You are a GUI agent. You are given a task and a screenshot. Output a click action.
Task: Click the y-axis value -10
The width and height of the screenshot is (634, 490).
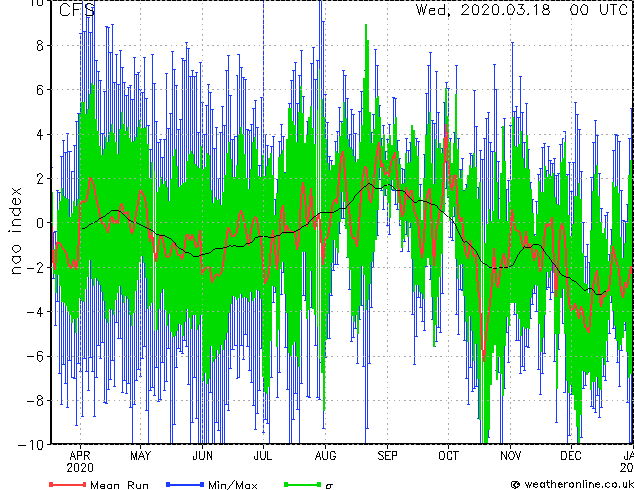pos(31,445)
